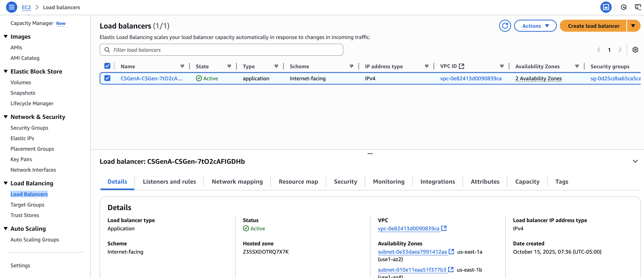
Task: Sort by the Name column arrow
Action: (182, 66)
